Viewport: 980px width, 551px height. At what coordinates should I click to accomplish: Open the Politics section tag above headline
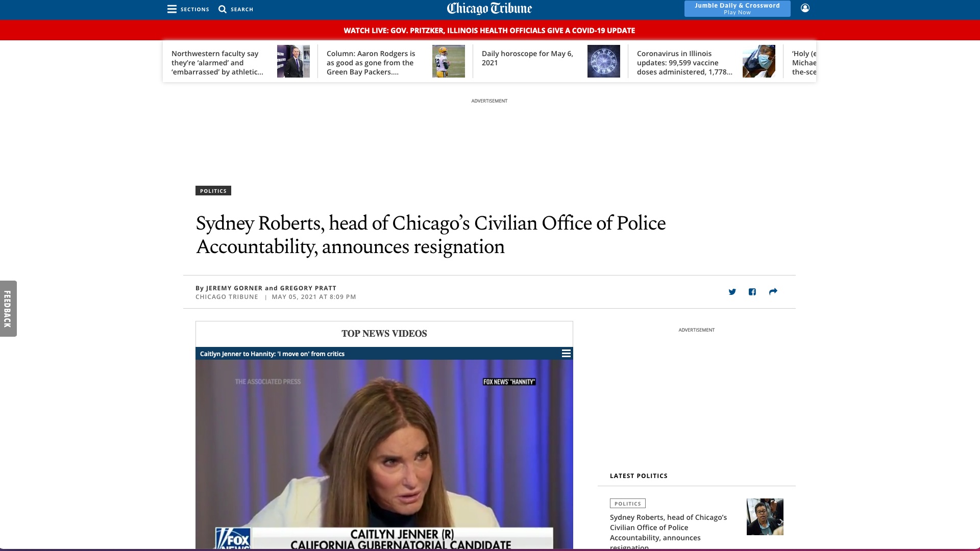(x=213, y=191)
